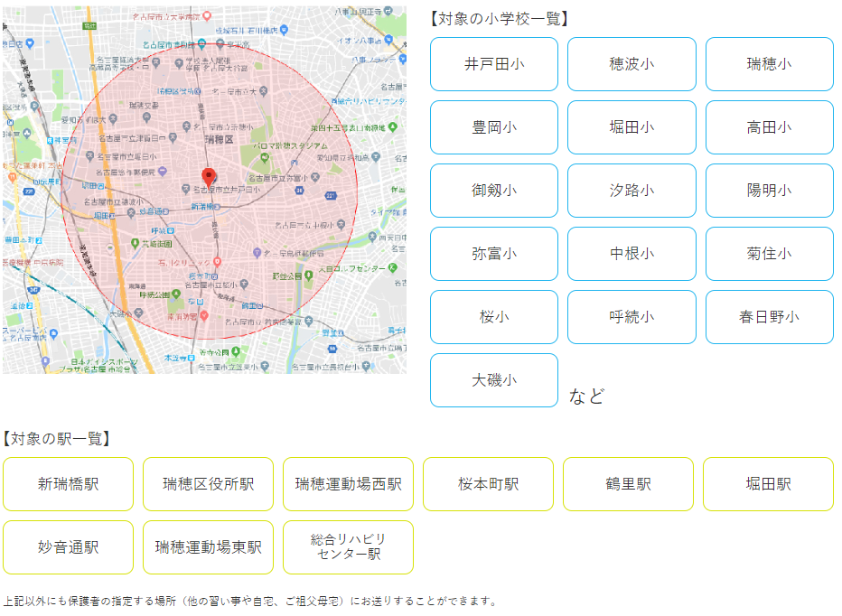Screen dimensions: 842x616
Task: Select the 総合リハビリセンター駅 station button
Action: coord(349,547)
